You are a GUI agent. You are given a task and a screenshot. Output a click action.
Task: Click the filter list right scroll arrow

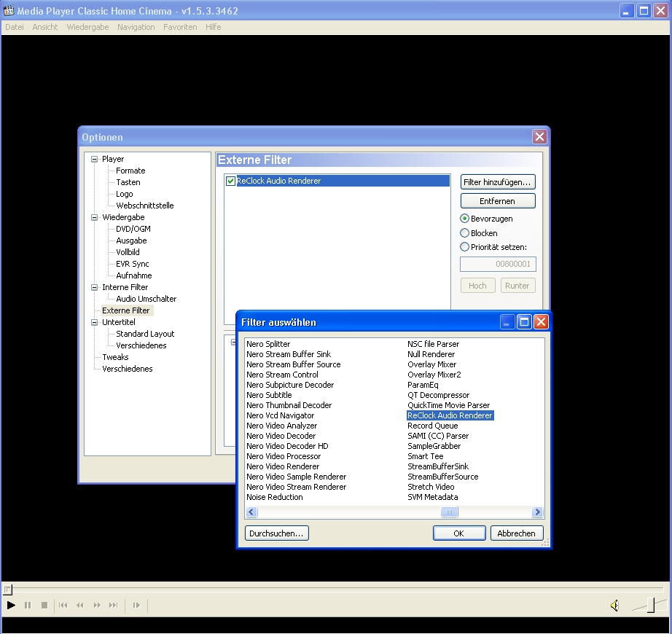click(x=537, y=512)
